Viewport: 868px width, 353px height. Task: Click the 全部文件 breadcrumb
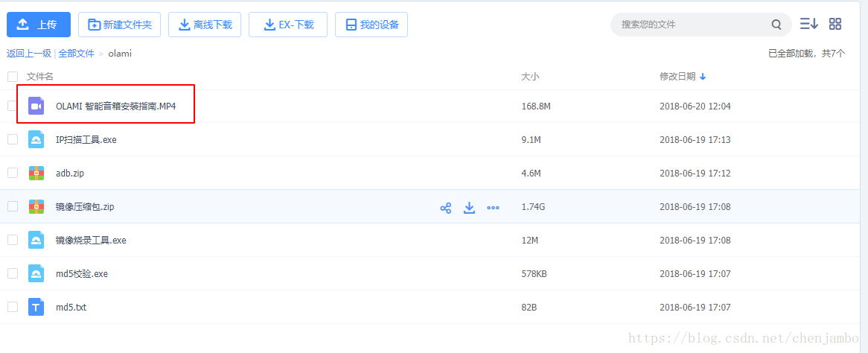pyautogui.click(x=77, y=54)
